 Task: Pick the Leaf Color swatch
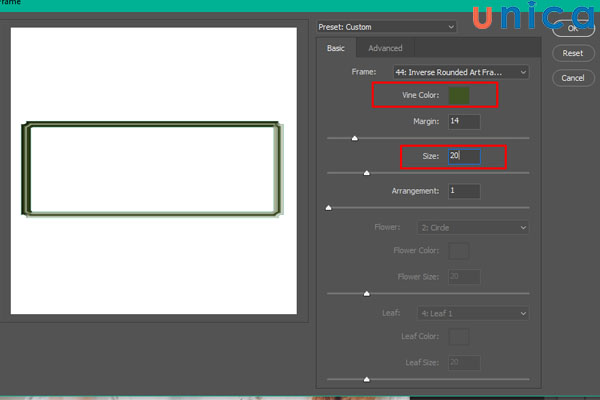pos(458,337)
